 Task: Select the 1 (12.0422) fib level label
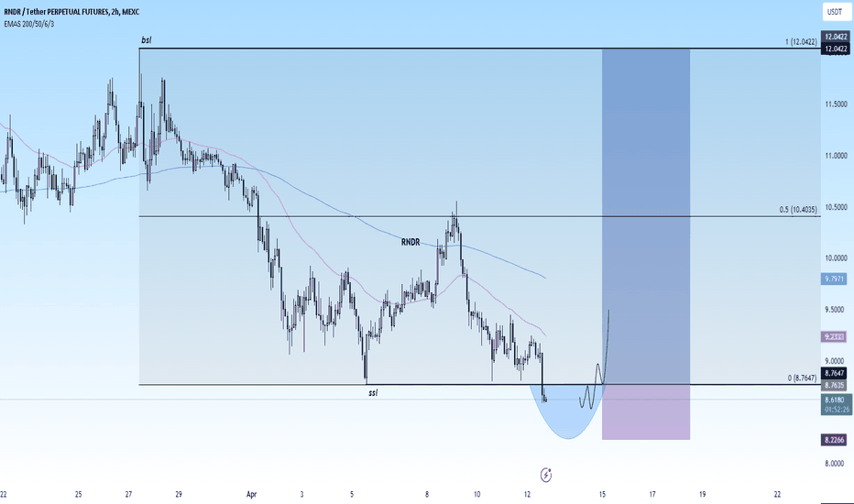[x=801, y=41]
